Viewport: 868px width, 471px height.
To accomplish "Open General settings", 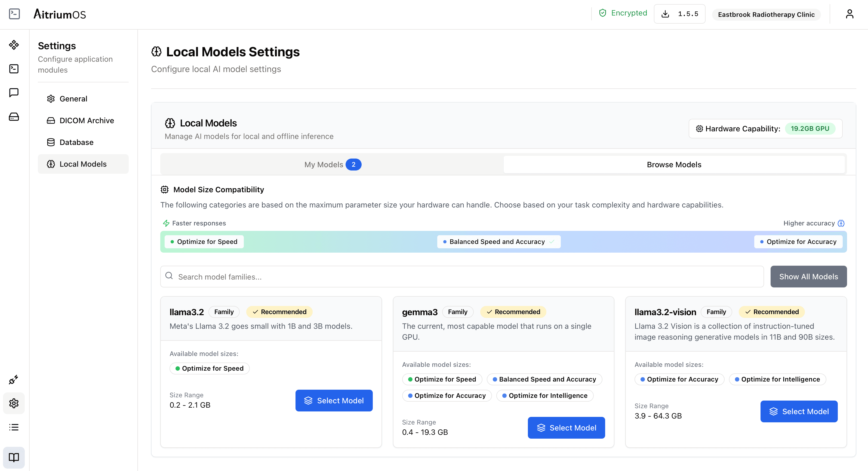I will click(x=83, y=99).
